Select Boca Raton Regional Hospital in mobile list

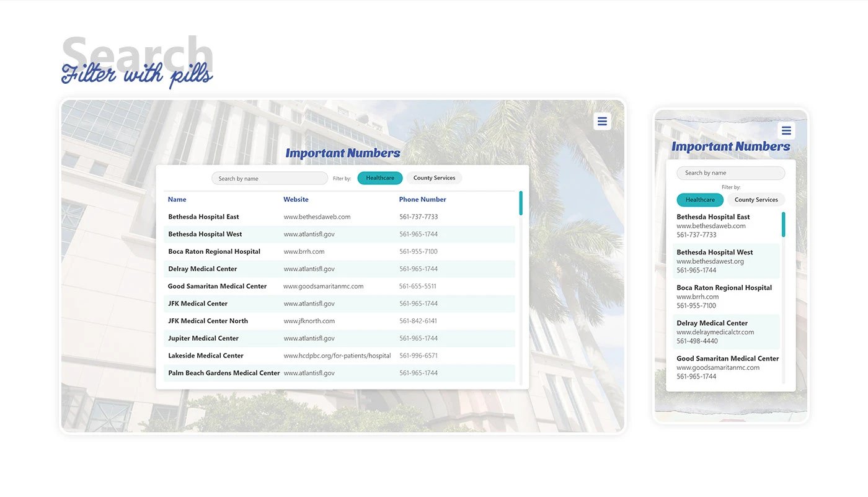[724, 288]
